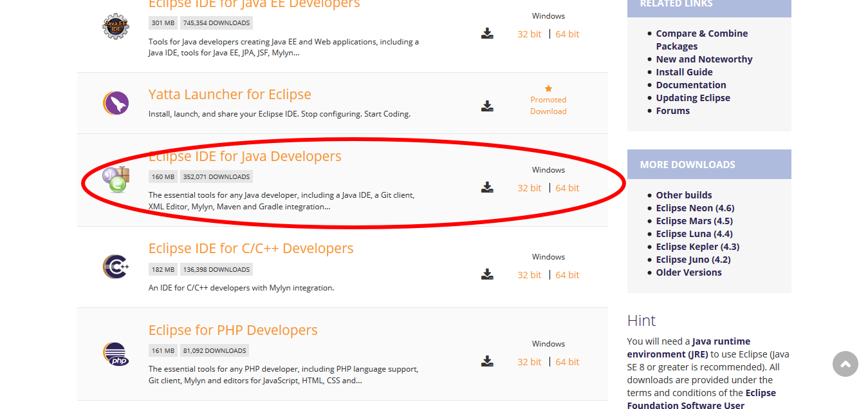The image size is (868, 409).
Task: Open the Eclipse IDE for Java Developers title
Action: (x=245, y=157)
